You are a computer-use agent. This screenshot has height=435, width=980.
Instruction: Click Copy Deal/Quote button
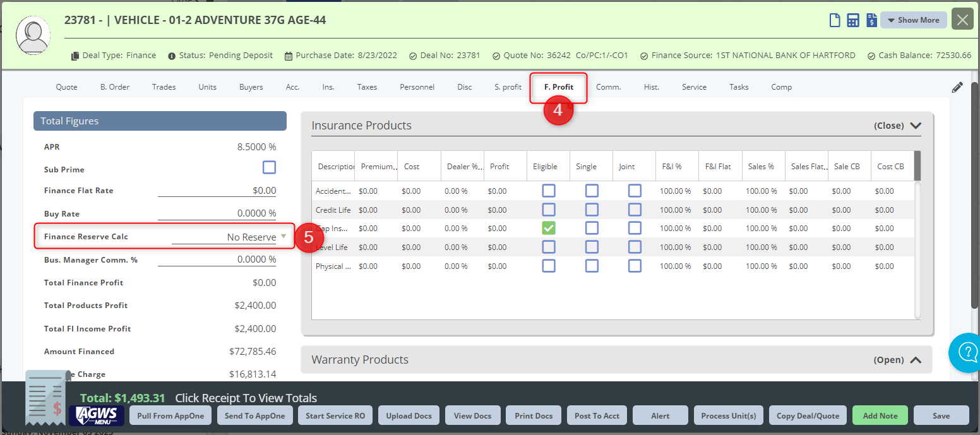(808, 415)
